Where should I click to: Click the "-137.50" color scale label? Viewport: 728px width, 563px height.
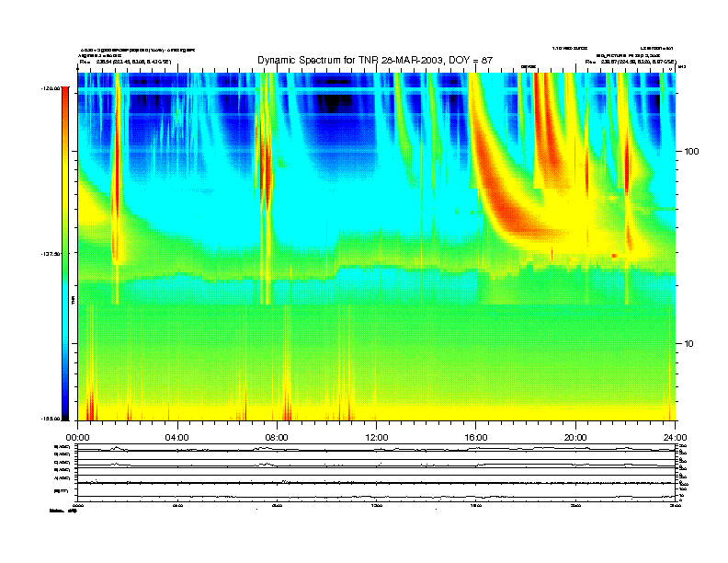pos(51,254)
